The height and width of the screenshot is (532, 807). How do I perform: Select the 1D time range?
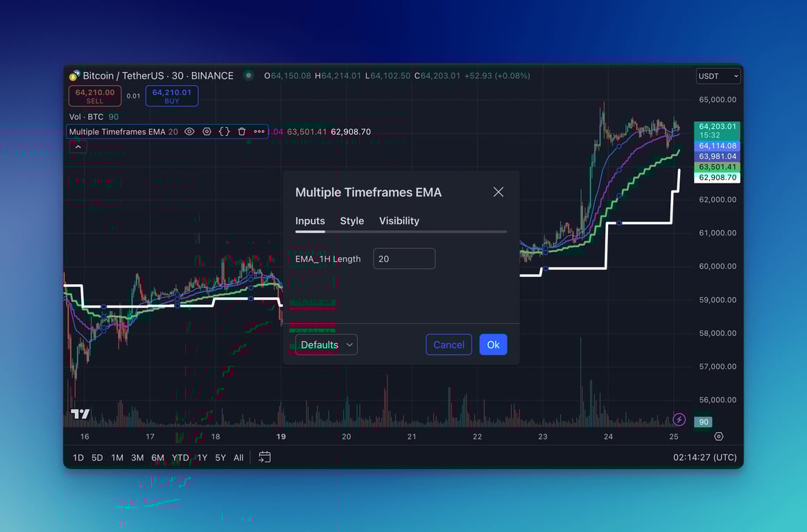pyautogui.click(x=78, y=457)
